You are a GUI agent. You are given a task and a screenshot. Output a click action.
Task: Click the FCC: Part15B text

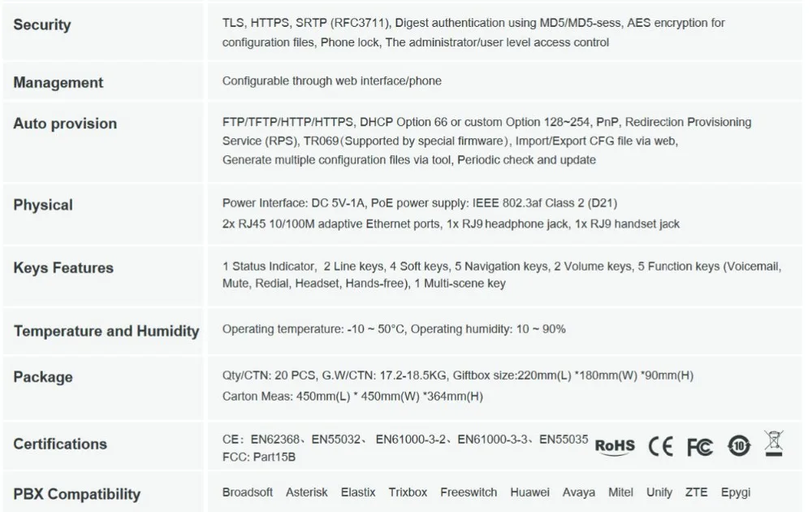[259, 457]
